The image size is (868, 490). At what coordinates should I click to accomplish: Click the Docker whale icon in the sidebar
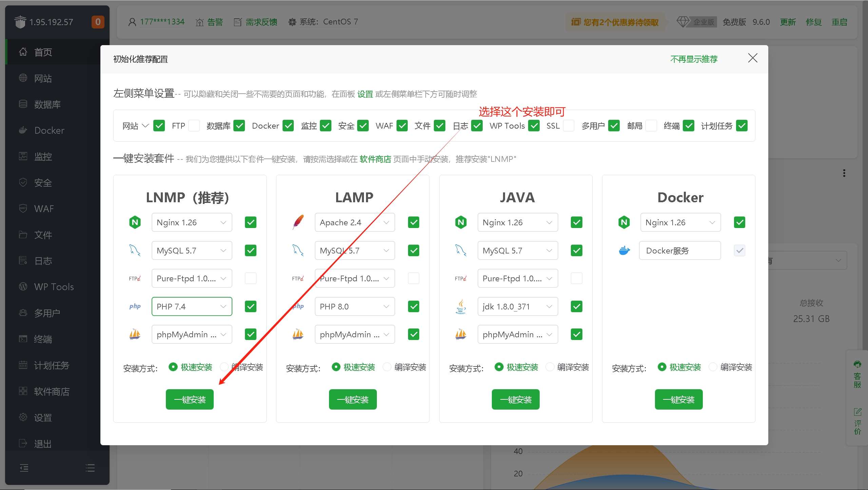point(23,130)
